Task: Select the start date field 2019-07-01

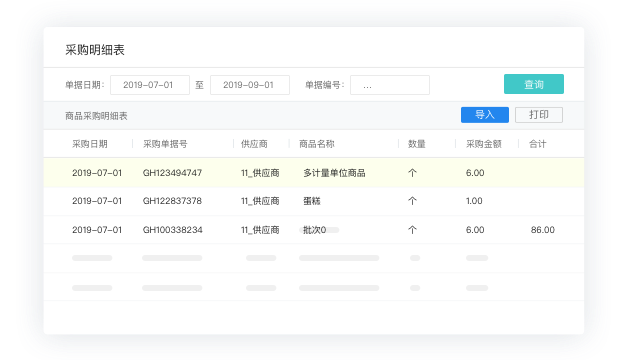Action: tap(150, 85)
